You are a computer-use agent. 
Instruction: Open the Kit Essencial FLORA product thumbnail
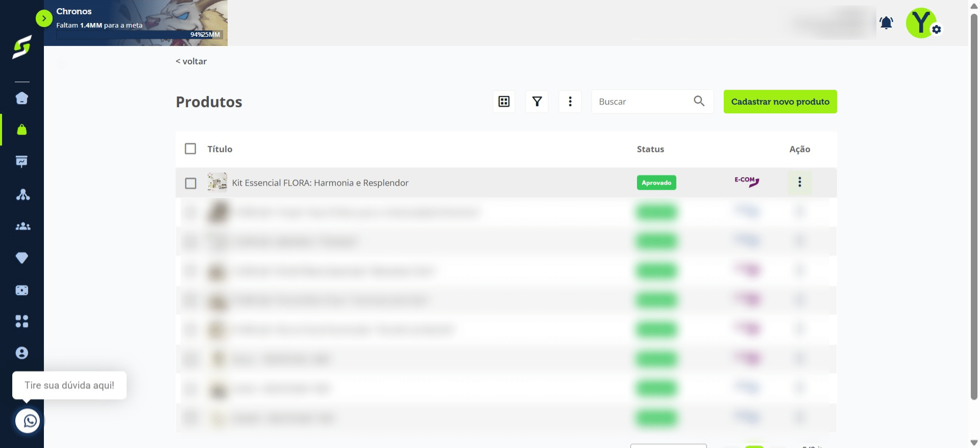(217, 182)
